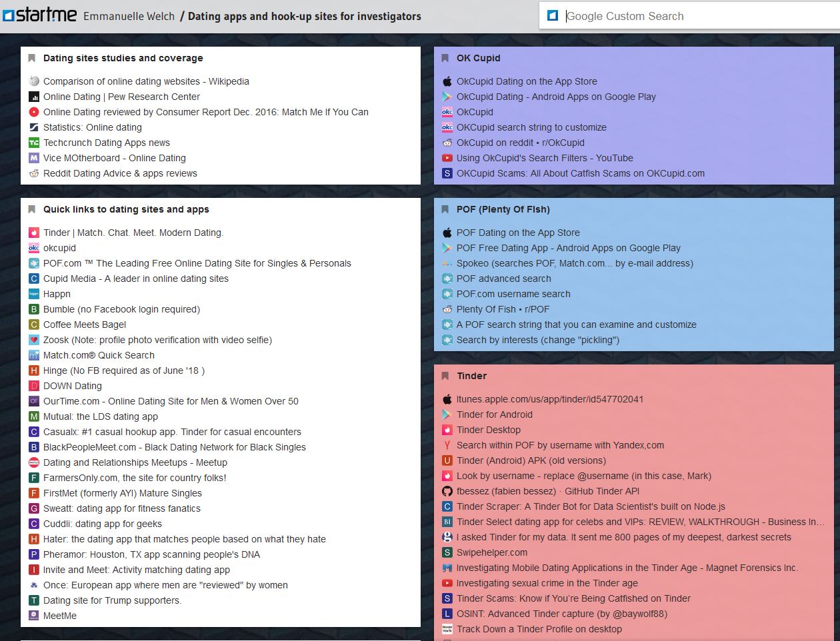Click Happn favicon
840x641 pixels.
pos(34,294)
